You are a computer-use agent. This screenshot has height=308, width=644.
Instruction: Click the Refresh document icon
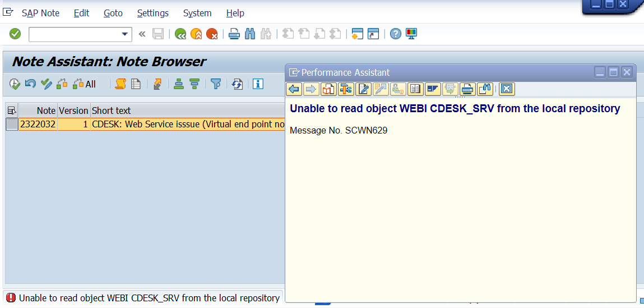(x=237, y=84)
